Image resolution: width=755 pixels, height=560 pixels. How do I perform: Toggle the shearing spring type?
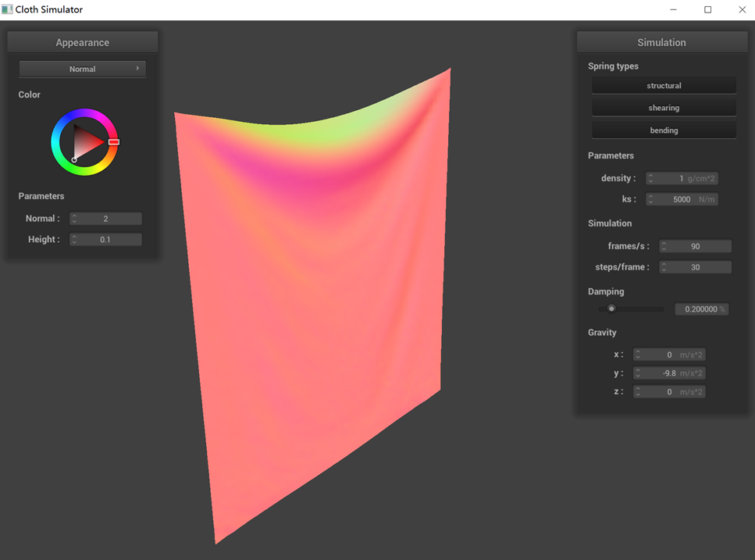click(664, 108)
